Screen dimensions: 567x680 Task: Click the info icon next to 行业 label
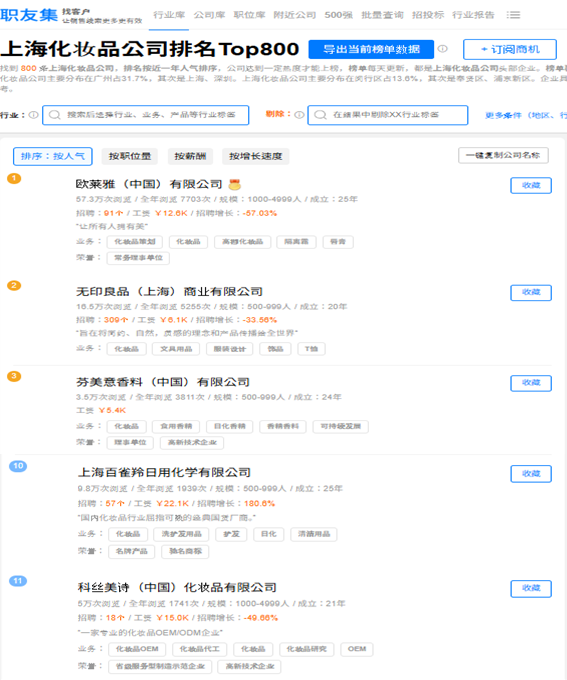tap(33, 115)
